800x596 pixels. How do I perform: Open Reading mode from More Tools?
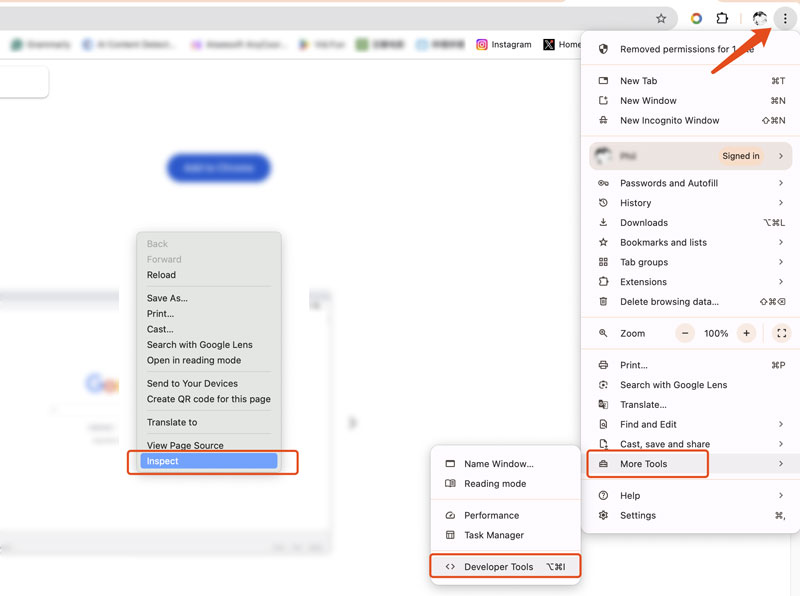(x=505, y=484)
